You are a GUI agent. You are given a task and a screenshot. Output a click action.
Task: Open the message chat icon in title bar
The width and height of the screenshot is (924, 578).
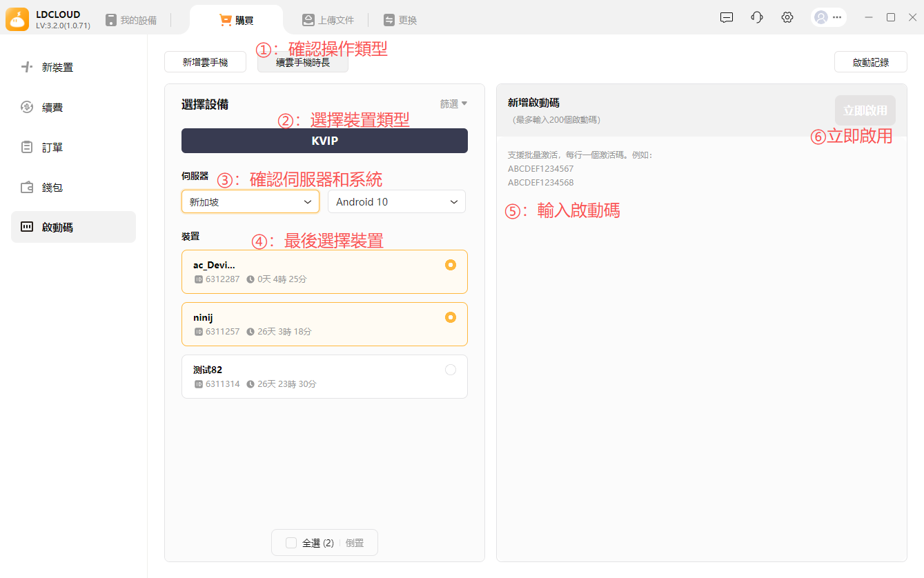[726, 18]
